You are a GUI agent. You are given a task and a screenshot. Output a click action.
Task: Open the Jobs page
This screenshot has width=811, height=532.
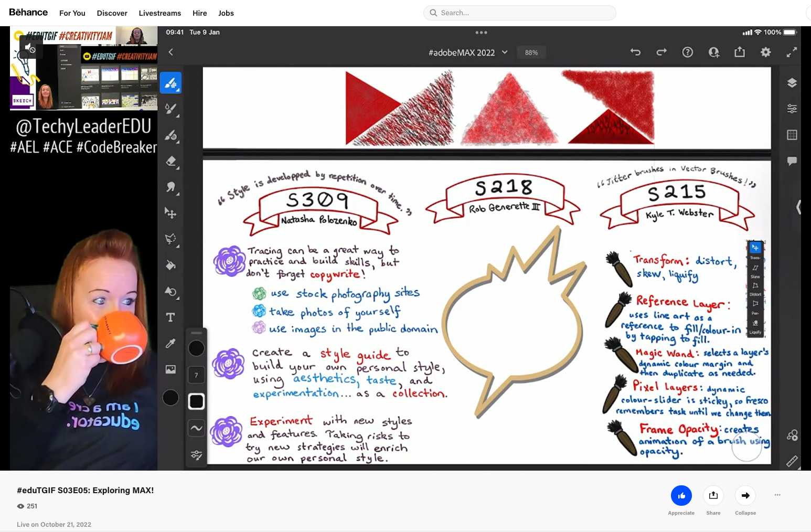click(x=226, y=13)
